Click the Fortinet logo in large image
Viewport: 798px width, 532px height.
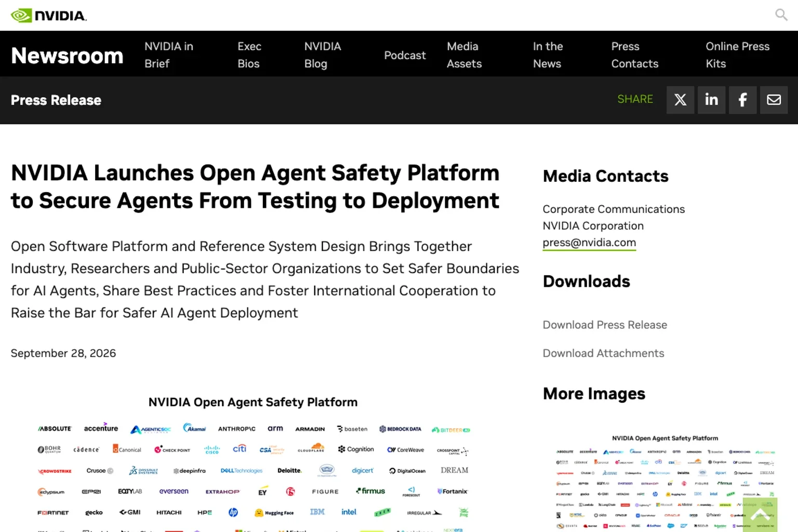53,513
